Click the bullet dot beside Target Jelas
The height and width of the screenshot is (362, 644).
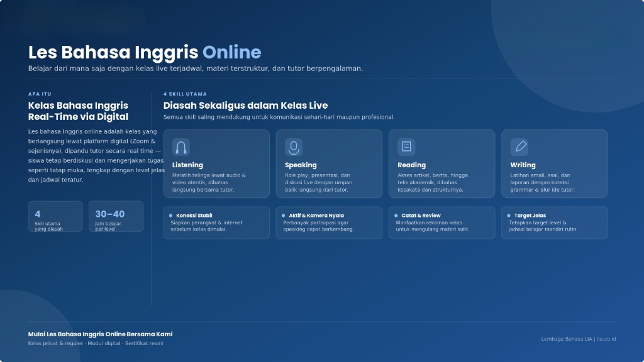pyautogui.click(x=509, y=216)
